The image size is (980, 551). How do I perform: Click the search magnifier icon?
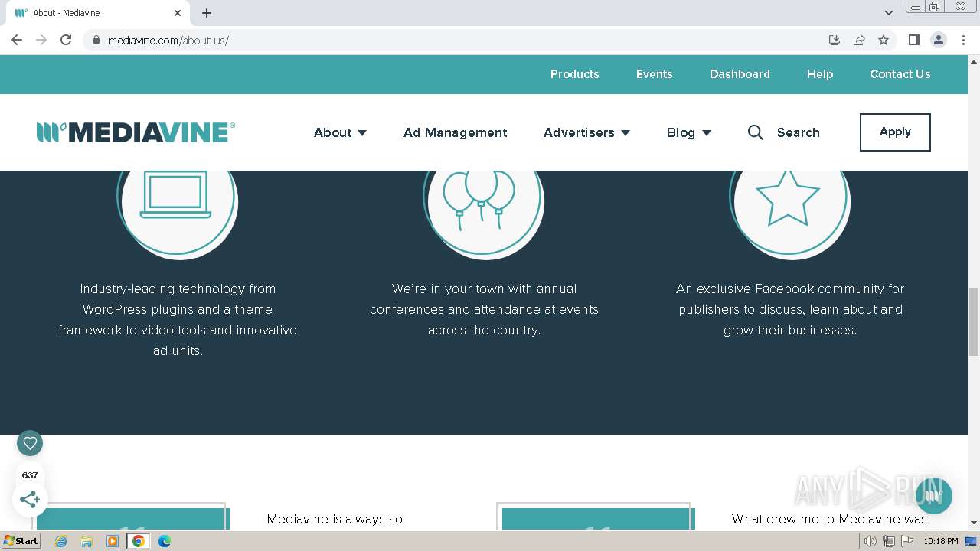755,132
